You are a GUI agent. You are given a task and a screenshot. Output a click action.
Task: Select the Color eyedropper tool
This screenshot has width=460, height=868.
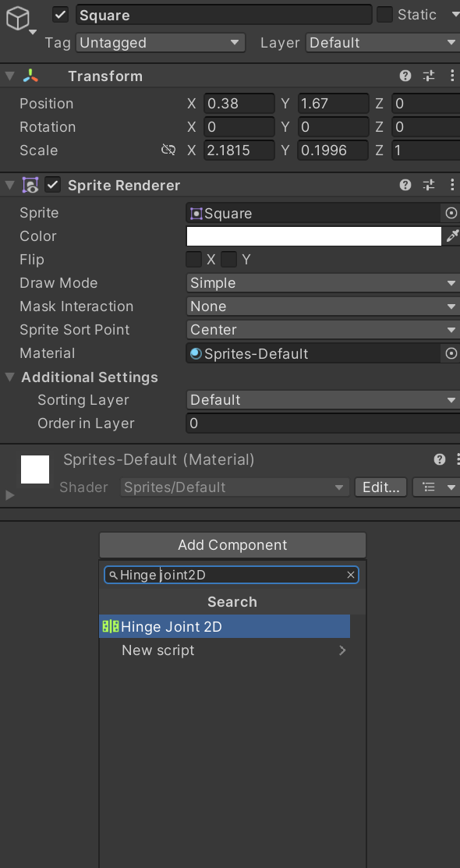point(452,236)
